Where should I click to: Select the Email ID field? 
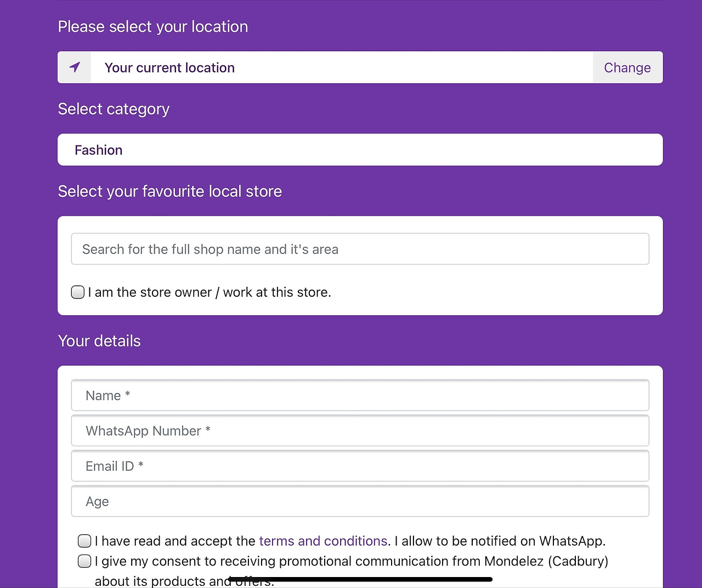point(360,466)
